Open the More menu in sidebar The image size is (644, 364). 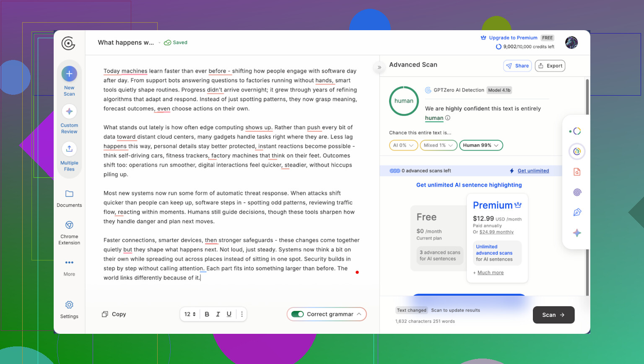[x=69, y=263]
